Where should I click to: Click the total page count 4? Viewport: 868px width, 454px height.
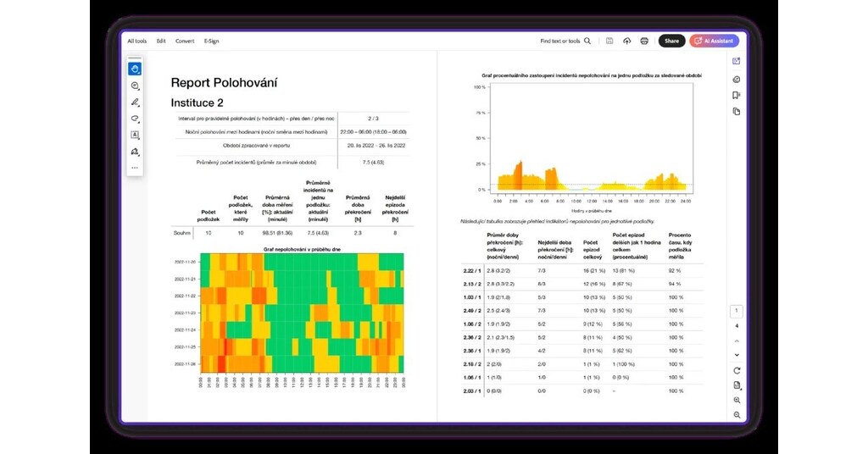(737, 326)
